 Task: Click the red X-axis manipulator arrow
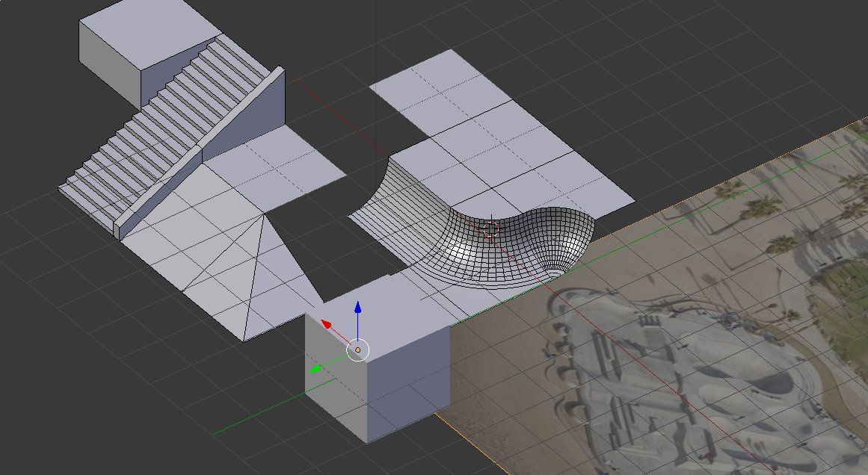point(327,324)
